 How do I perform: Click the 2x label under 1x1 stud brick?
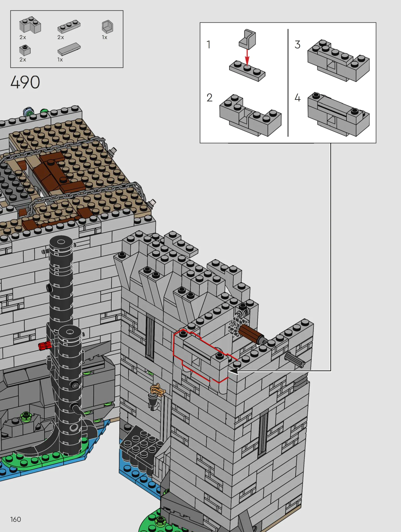tap(23, 59)
